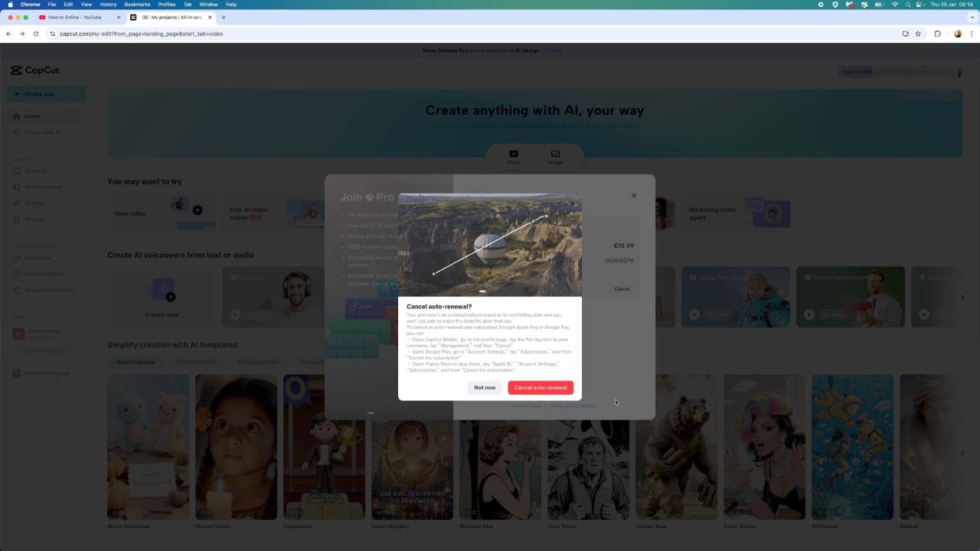Open the Soldier Bear template

[676, 447]
